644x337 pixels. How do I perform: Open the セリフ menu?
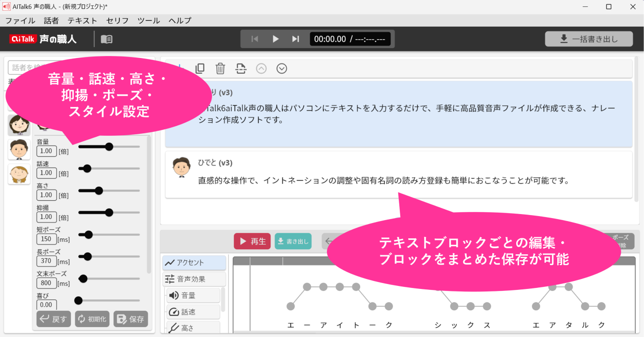click(x=117, y=21)
